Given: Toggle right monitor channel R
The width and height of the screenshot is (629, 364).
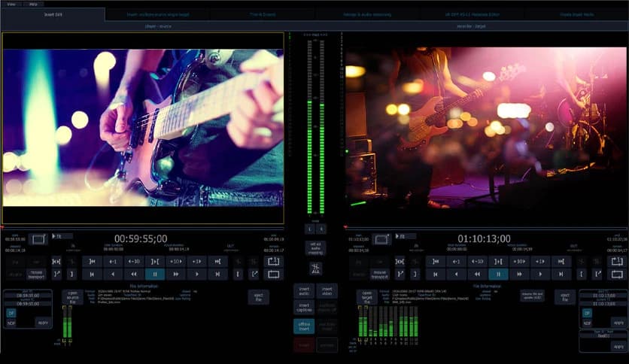Looking at the screenshot, I should (x=321, y=229).
